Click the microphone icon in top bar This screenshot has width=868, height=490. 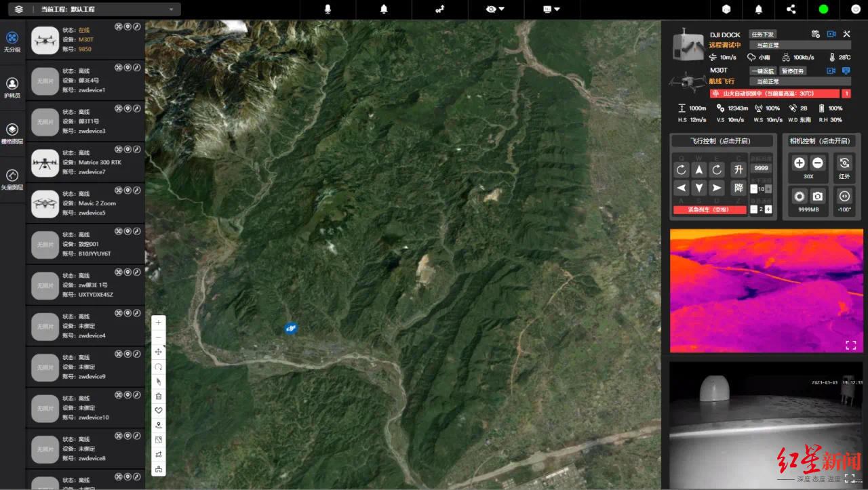coord(328,9)
